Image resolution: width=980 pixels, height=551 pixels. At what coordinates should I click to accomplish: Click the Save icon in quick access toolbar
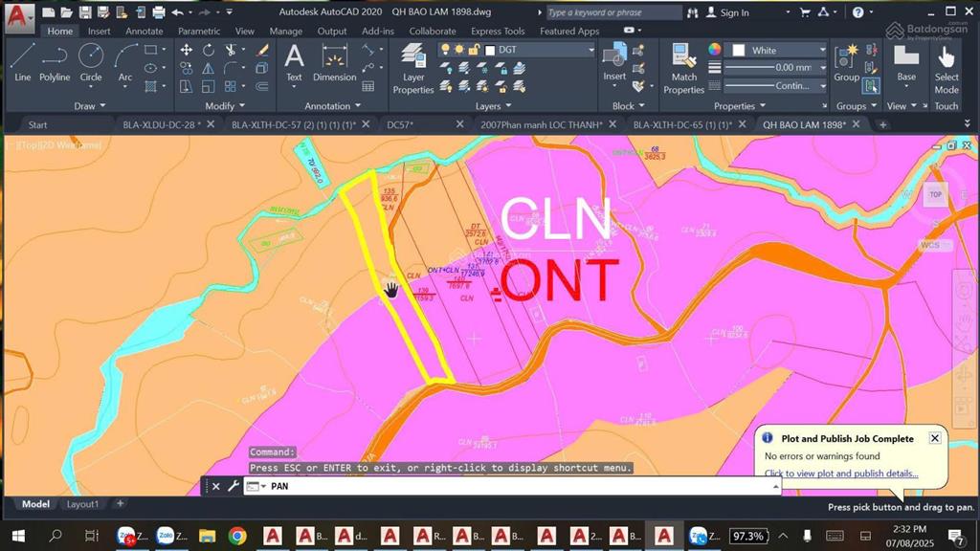[85, 11]
